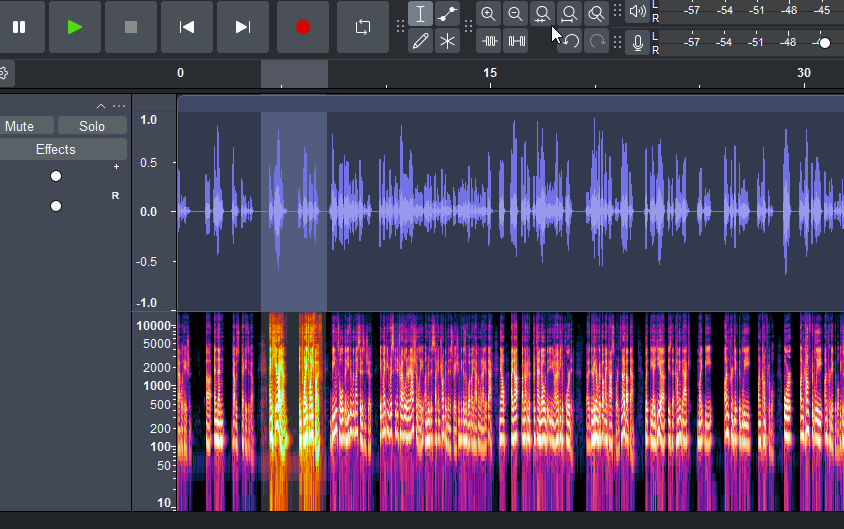The width and height of the screenshot is (844, 529).
Task: Click the 5000 label on frequency scale
Action: coord(157,344)
